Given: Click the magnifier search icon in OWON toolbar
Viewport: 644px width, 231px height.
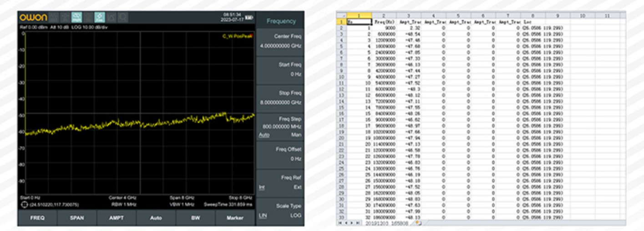Looking at the screenshot, I should point(123,17).
